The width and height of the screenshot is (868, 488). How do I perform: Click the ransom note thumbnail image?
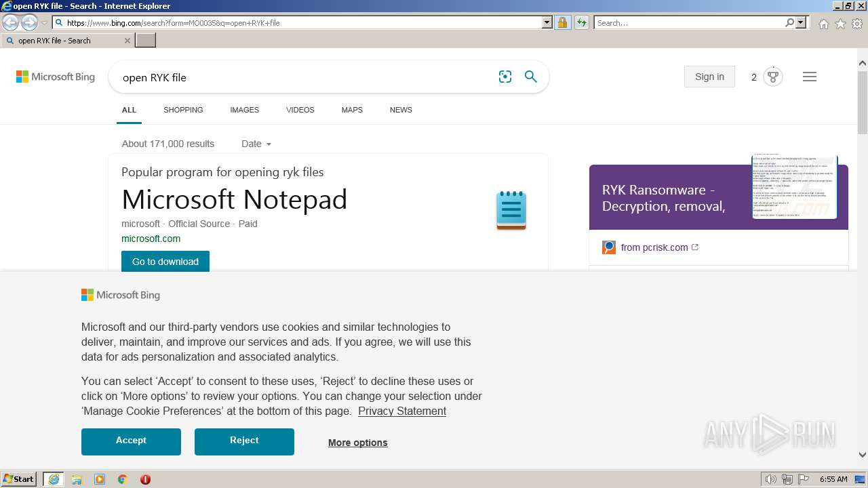794,187
